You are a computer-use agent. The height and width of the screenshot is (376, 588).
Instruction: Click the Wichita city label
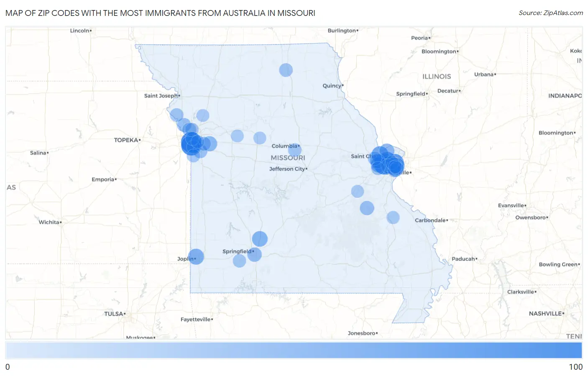pyautogui.click(x=49, y=222)
